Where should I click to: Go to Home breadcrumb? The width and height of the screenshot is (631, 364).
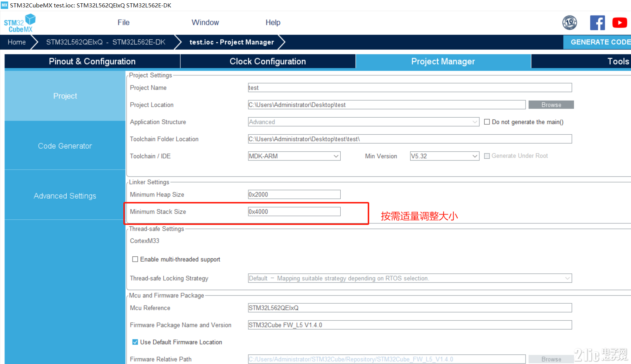point(17,42)
